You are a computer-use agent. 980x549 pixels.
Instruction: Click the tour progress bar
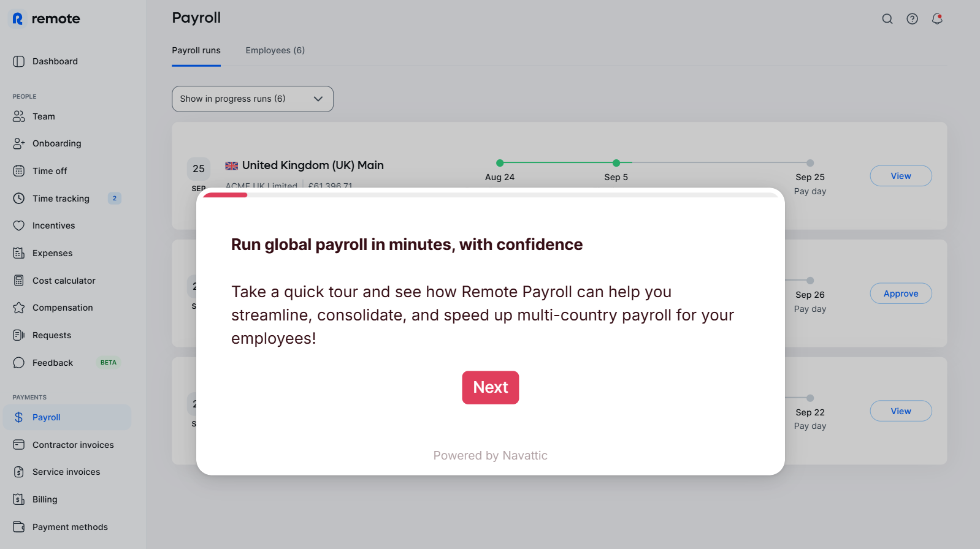coord(490,195)
